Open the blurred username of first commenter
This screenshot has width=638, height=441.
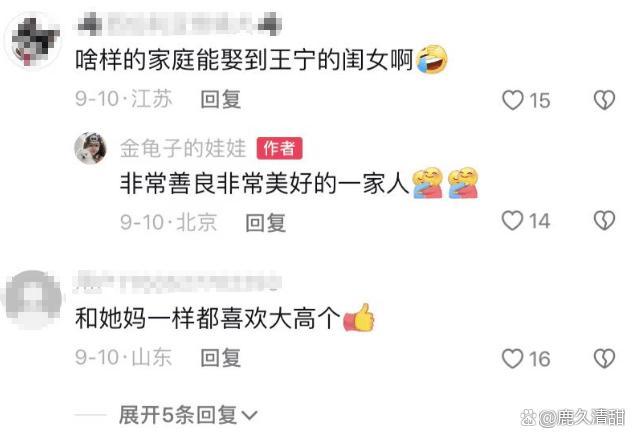179,22
